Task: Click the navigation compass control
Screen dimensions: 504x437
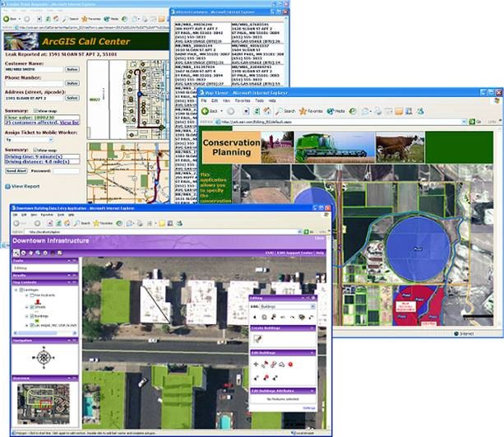Action: tap(44, 356)
